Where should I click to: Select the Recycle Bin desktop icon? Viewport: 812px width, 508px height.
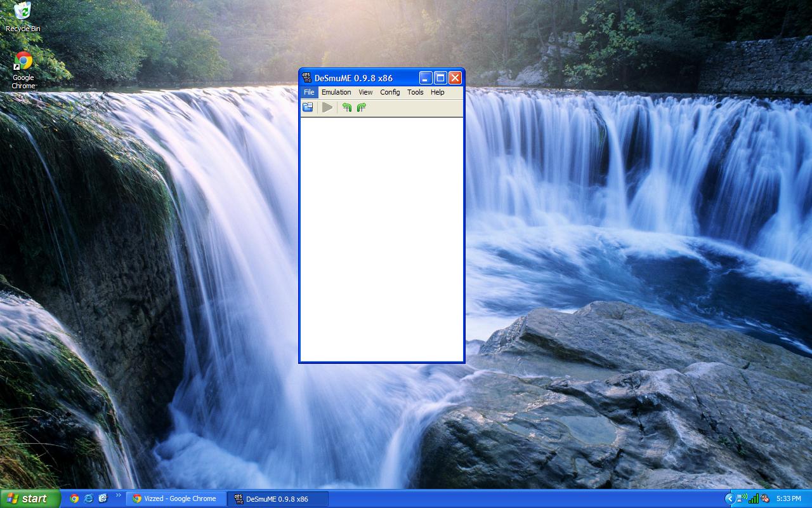(23, 17)
